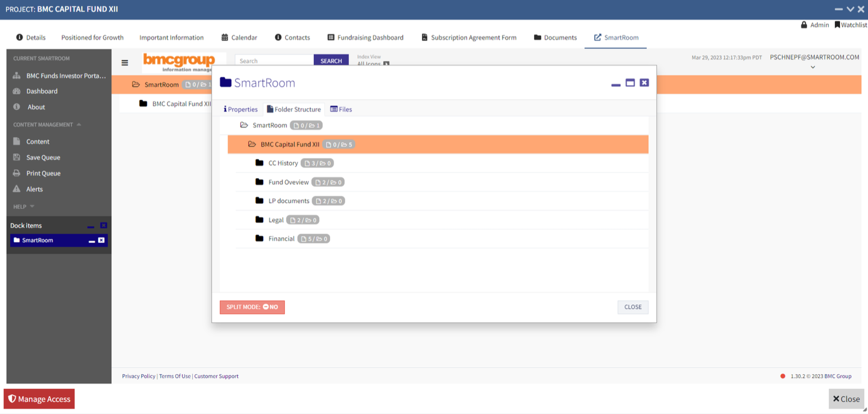Image resolution: width=868 pixels, height=414 pixels.
Task: Go to Dashboard in sidebar
Action: pyautogui.click(x=35, y=91)
